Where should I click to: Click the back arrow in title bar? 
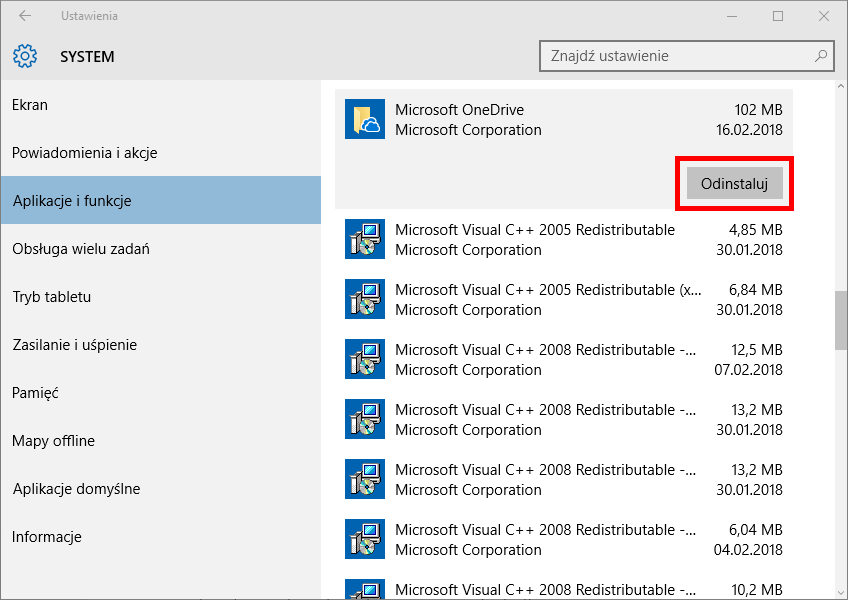(25, 16)
